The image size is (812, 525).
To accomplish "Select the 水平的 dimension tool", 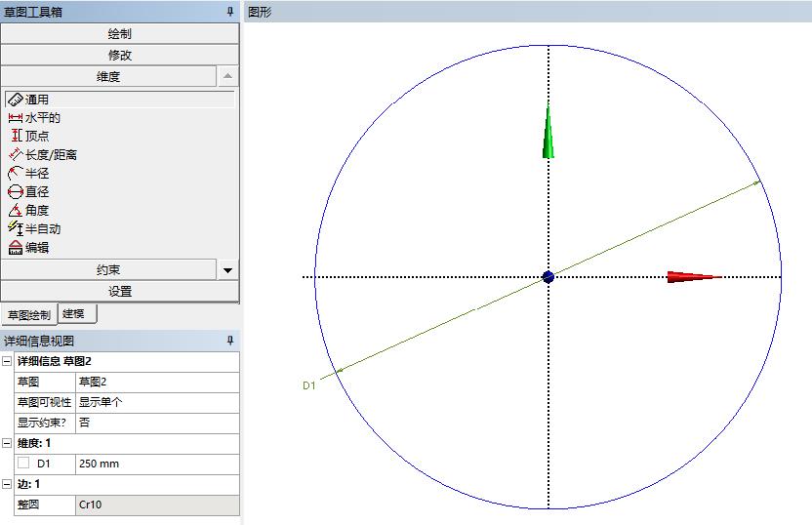I will tap(42, 118).
